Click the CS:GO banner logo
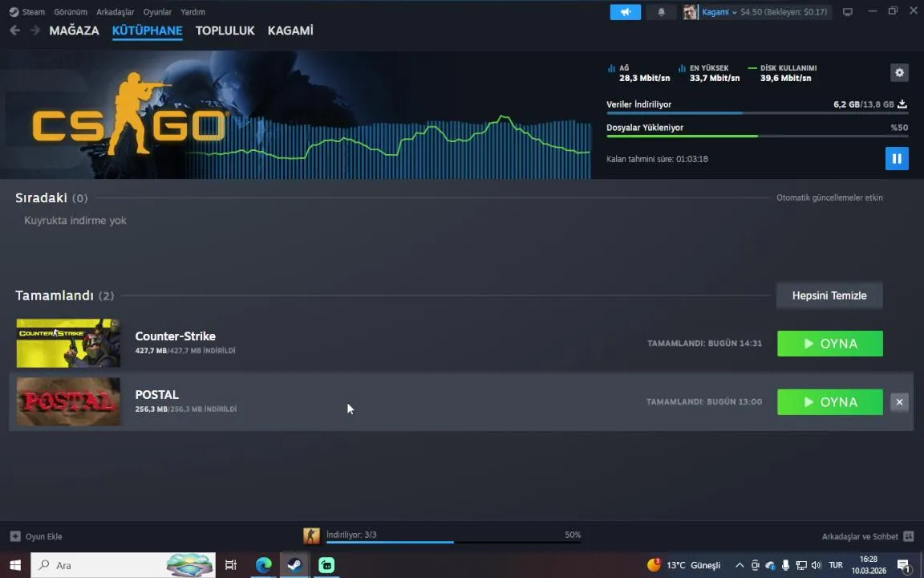This screenshot has width=924, height=578. (x=129, y=114)
